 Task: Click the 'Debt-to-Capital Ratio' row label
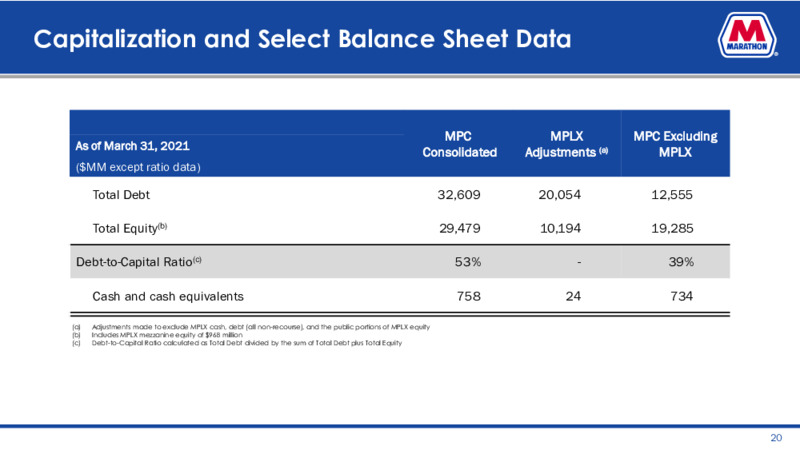tap(139, 262)
